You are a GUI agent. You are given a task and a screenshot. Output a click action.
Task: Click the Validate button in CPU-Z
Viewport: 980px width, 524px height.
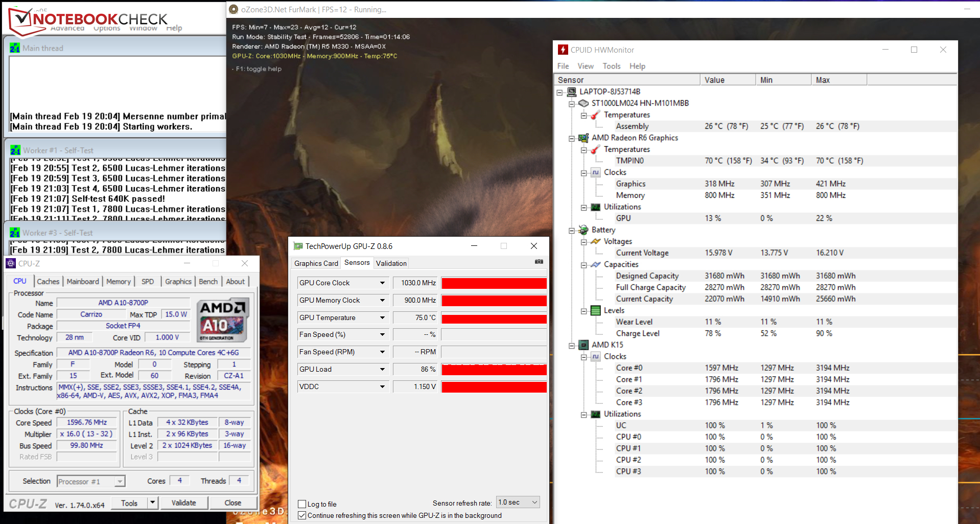click(x=184, y=503)
